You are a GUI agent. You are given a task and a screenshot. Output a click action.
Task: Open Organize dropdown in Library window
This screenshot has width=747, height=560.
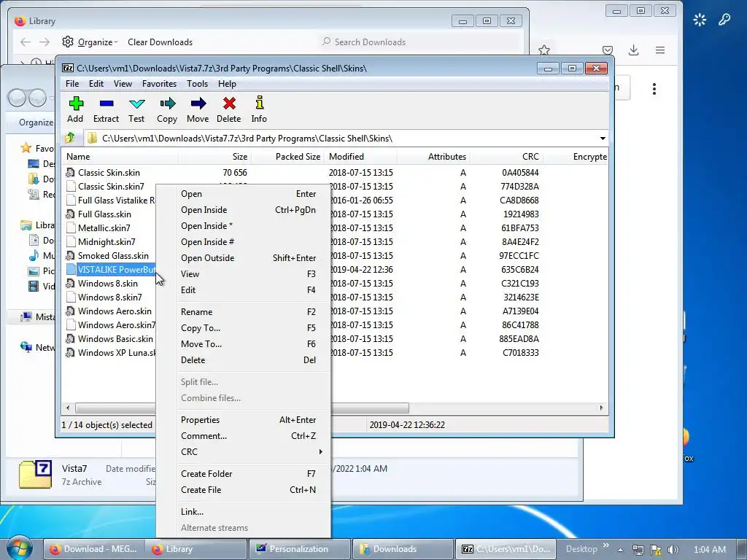click(90, 42)
